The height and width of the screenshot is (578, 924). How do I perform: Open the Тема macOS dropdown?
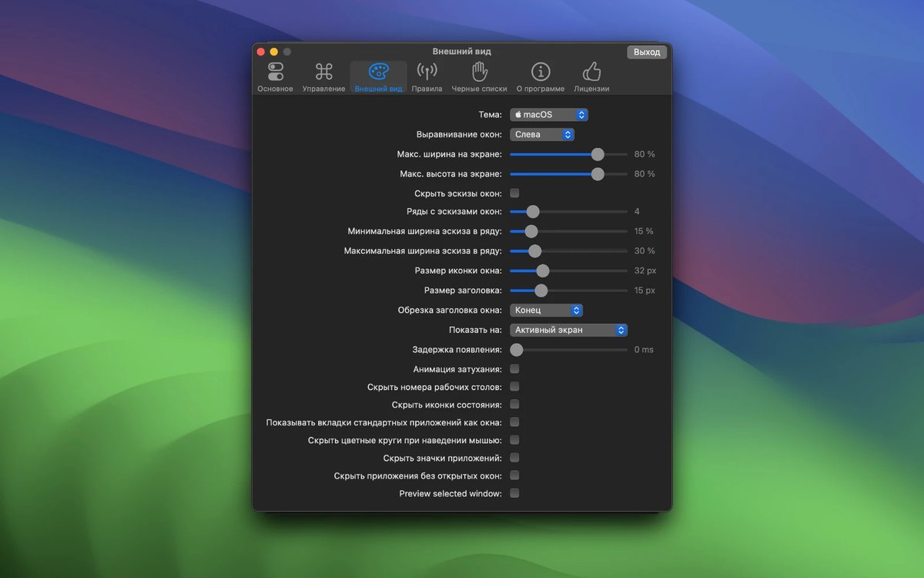click(549, 115)
